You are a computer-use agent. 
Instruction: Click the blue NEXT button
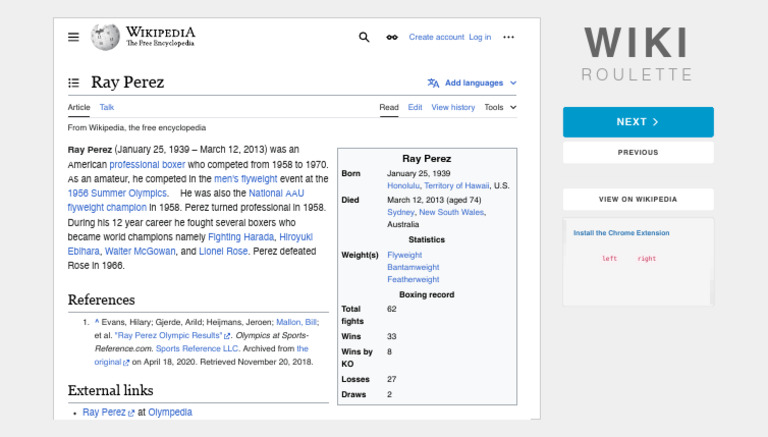pyautogui.click(x=638, y=122)
